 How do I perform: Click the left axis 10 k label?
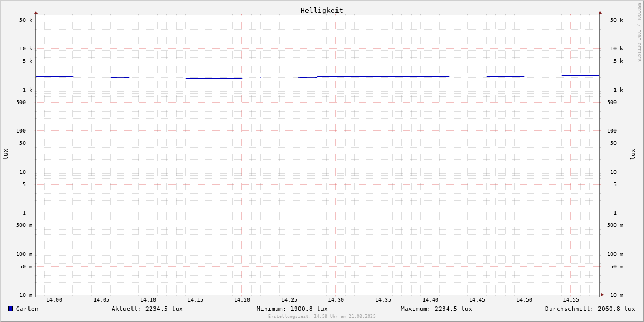tap(26, 49)
